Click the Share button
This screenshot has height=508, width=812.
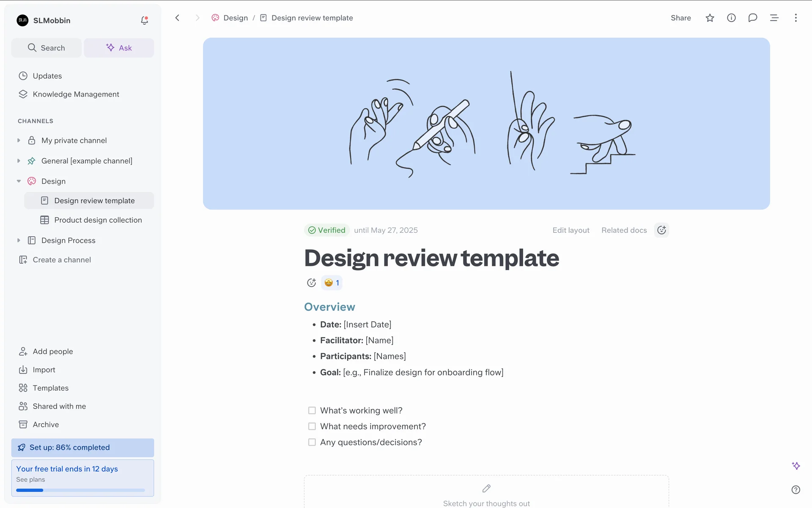pyautogui.click(x=680, y=18)
